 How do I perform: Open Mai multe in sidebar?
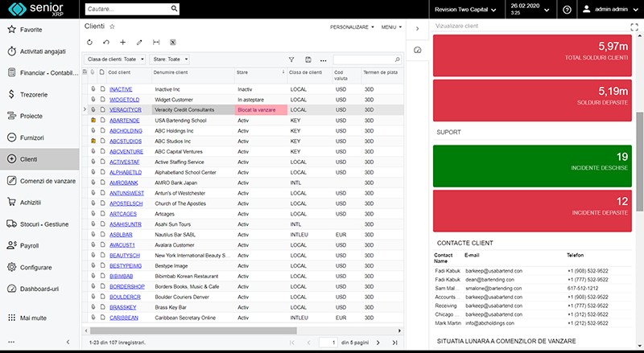tap(39, 318)
